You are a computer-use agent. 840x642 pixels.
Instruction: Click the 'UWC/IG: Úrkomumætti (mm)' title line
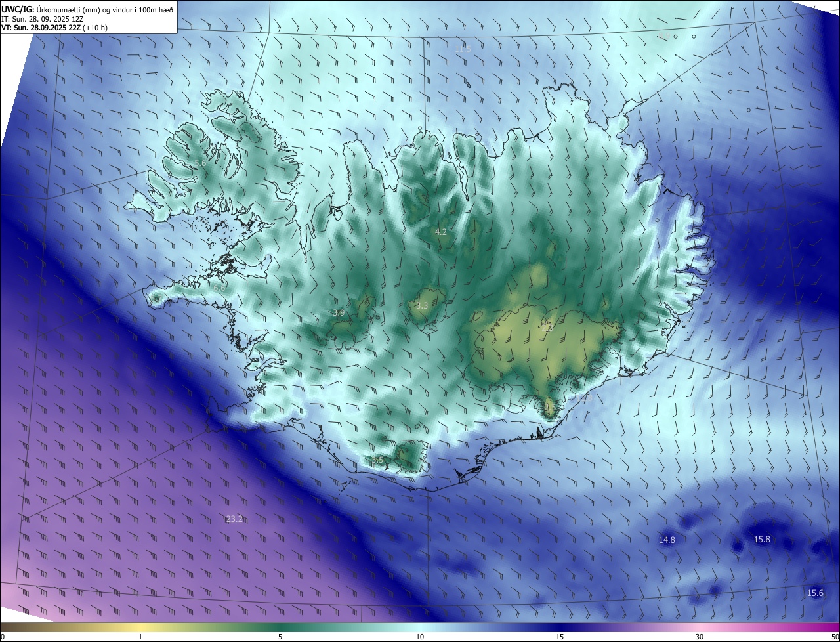[x=87, y=9]
